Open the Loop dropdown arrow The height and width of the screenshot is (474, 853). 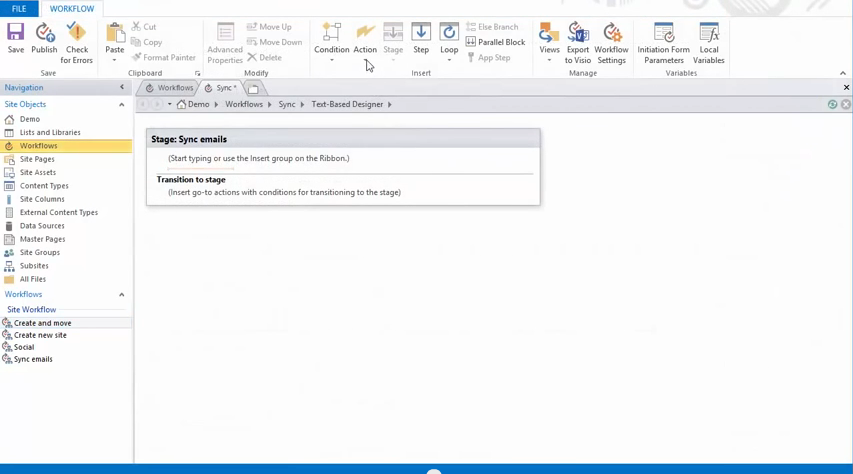(x=449, y=60)
